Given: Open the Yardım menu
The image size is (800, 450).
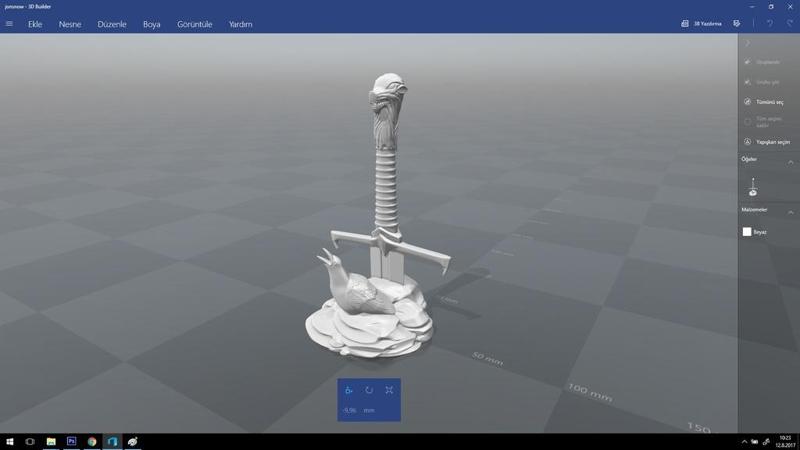Looking at the screenshot, I should pos(240,24).
